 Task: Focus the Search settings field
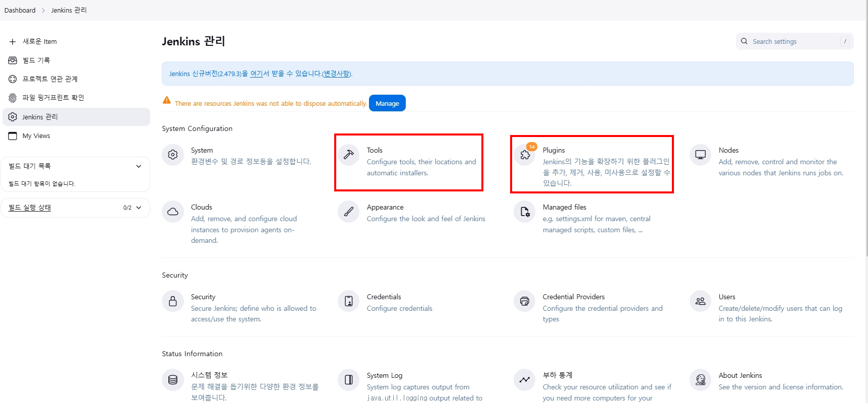tap(794, 41)
